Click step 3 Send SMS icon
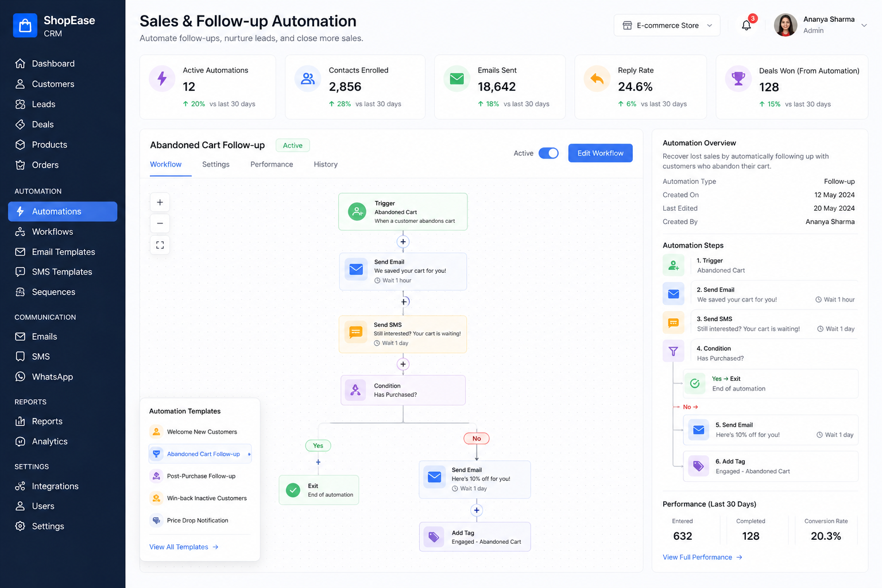 pos(674,323)
